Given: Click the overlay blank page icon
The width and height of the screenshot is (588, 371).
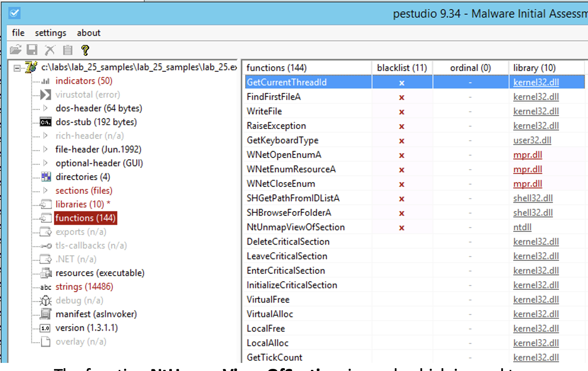Looking at the screenshot, I should (x=46, y=342).
